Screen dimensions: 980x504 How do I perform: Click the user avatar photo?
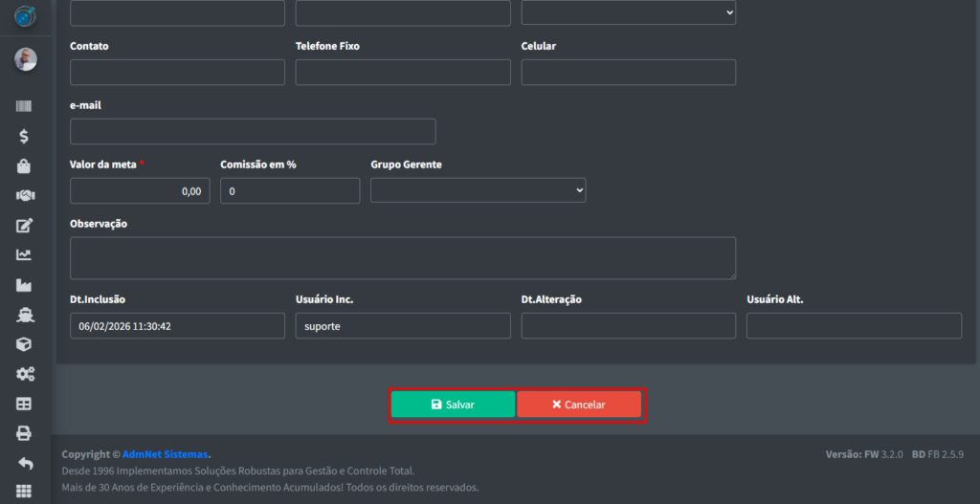pyautogui.click(x=25, y=59)
